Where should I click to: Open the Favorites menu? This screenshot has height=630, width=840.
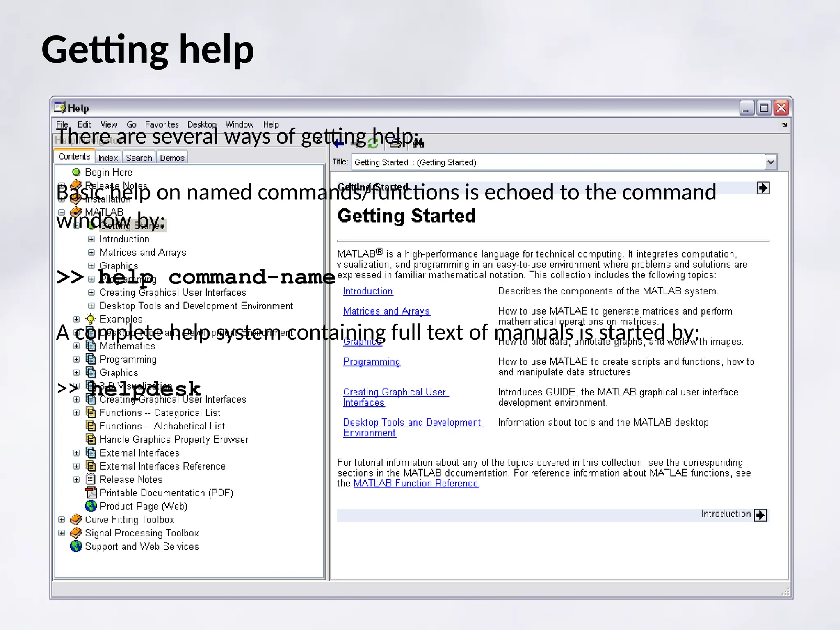162,124
